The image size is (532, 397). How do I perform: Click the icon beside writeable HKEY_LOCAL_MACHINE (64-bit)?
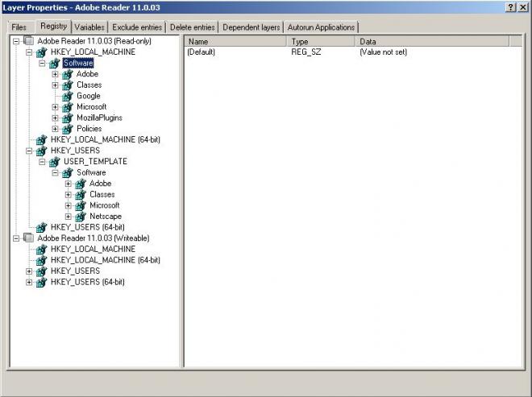(41, 260)
